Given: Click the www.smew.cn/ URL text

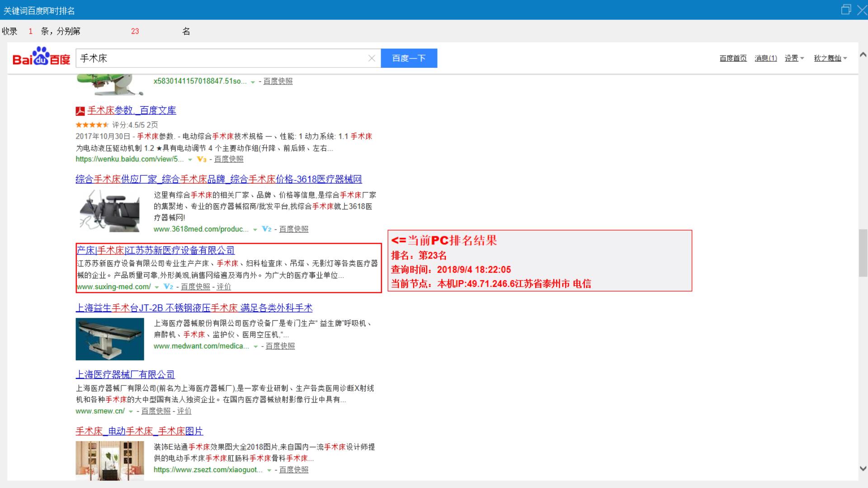Looking at the screenshot, I should tap(100, 411).
